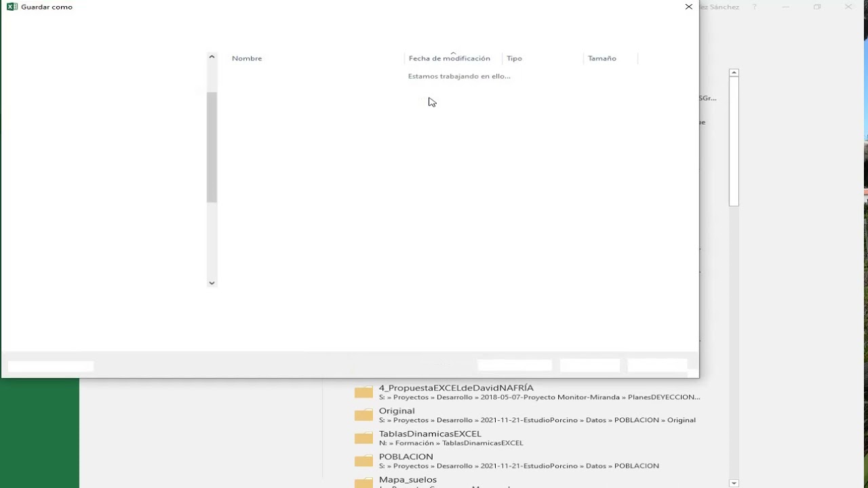Sort list by Tipo column header

coord(515,58)
